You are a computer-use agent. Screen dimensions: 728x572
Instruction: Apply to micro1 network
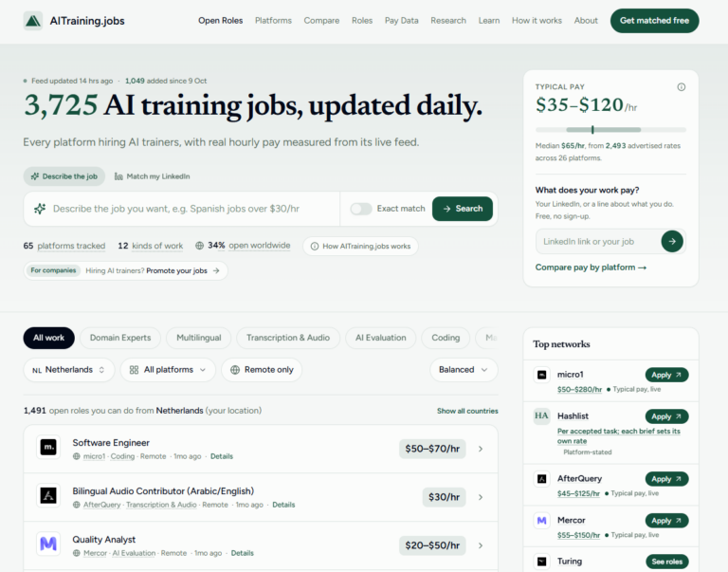[x=666, y=375]
